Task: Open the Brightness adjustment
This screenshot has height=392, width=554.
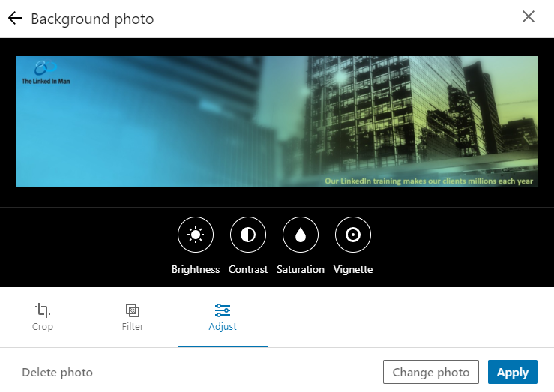Action: tap(196, 235)
